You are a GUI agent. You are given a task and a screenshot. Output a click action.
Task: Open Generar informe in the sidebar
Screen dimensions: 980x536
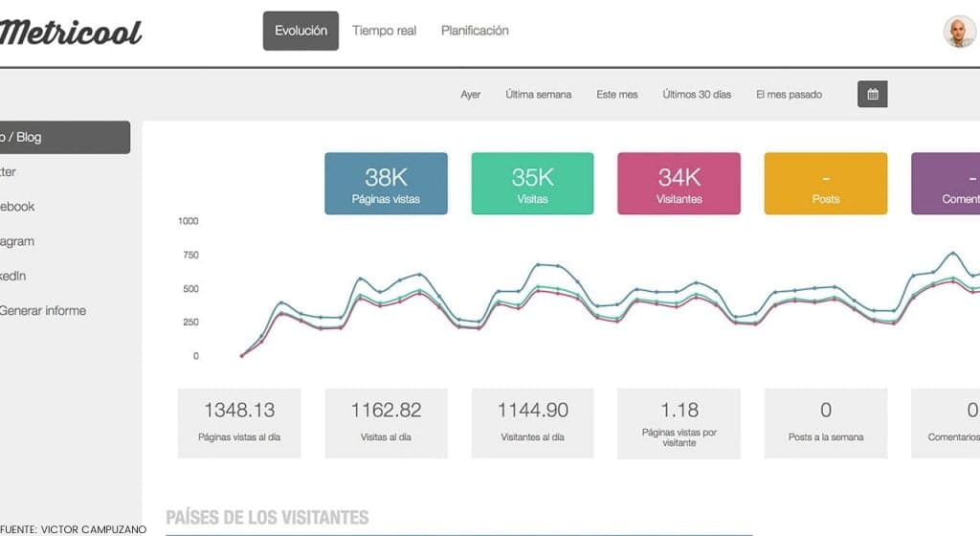coord(42,310)
